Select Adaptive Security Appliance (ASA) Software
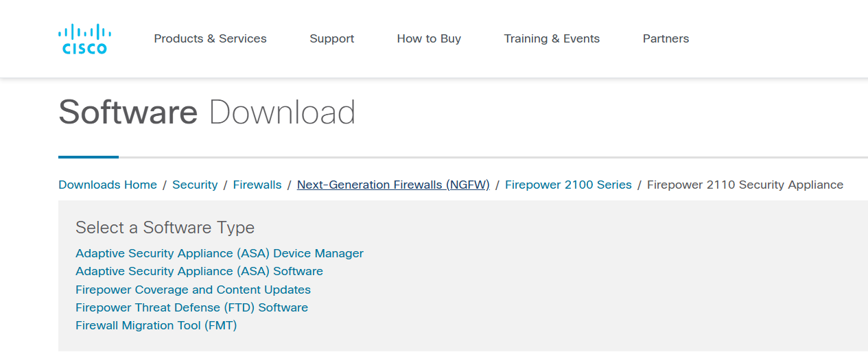868x352 pixels. pyautogui.click(x=199, y=271)
